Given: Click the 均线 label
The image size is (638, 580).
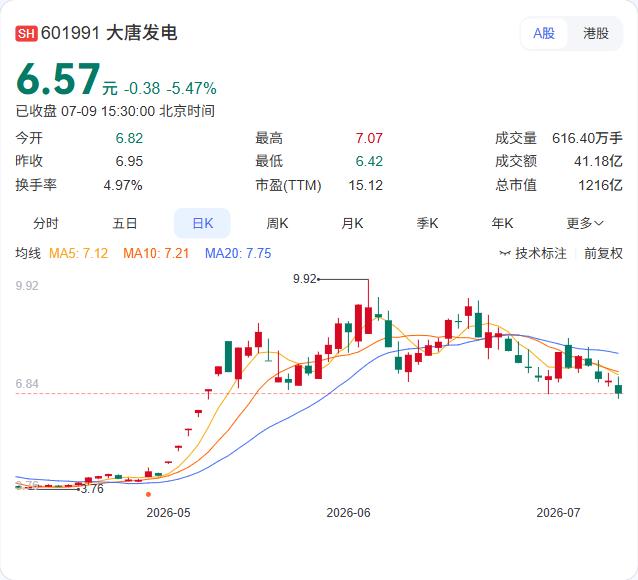Looking at the screenshot, I should coord(28,254).
